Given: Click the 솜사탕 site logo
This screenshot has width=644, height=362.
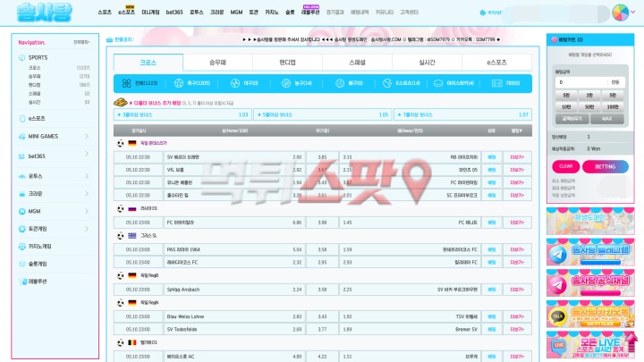Looking at the screenshot, I should 45,13.
